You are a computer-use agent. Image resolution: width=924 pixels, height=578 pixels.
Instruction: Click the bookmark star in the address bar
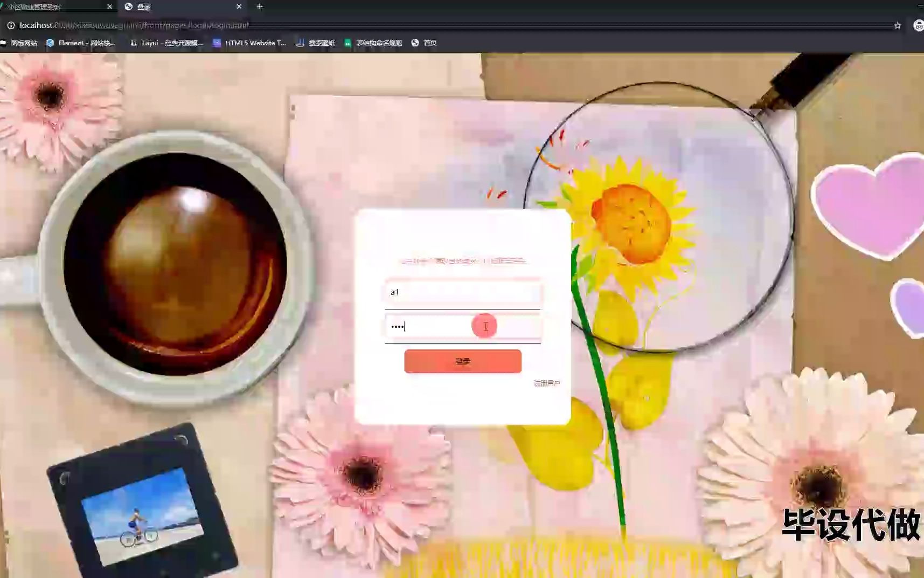[896, 25]
